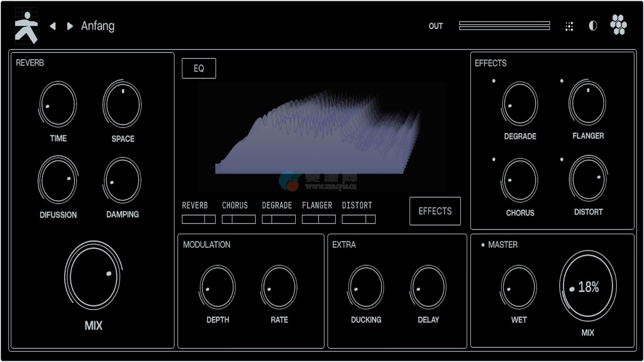Image resolution: width=644 pixels, height=362 pixels.
Task: Click the DISTORT effect knob
Action: click(x=588, y=179)
